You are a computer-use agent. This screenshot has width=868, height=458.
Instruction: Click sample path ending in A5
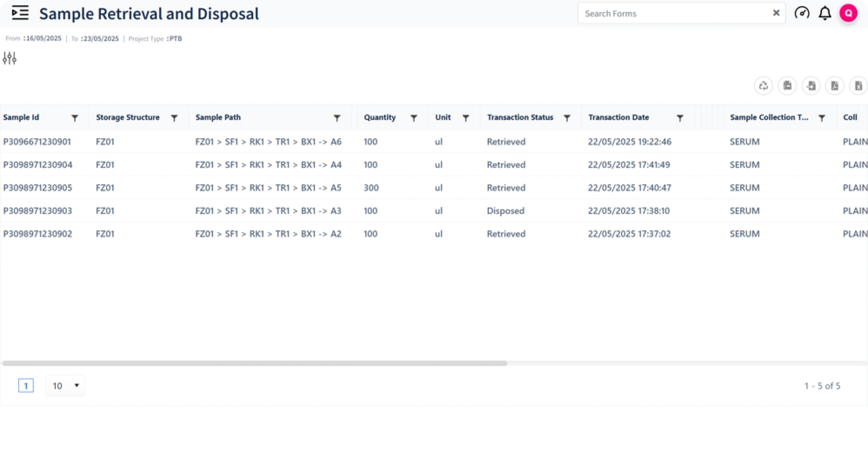click(268, 188)
